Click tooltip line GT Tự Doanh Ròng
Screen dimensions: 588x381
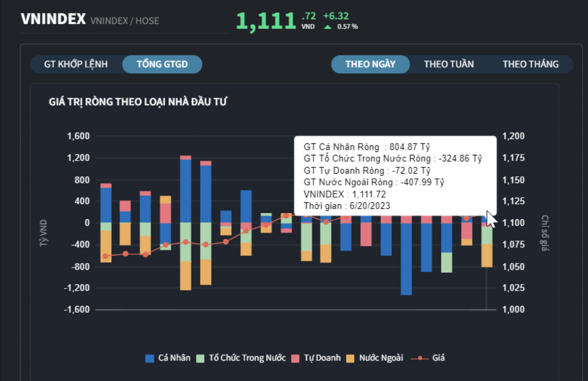tap(367, 171)
